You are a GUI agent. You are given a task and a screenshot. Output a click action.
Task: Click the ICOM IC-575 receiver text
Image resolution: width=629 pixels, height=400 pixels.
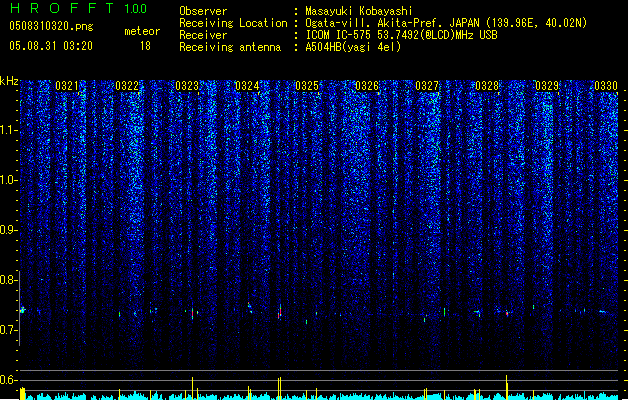[x=402, y=35]
